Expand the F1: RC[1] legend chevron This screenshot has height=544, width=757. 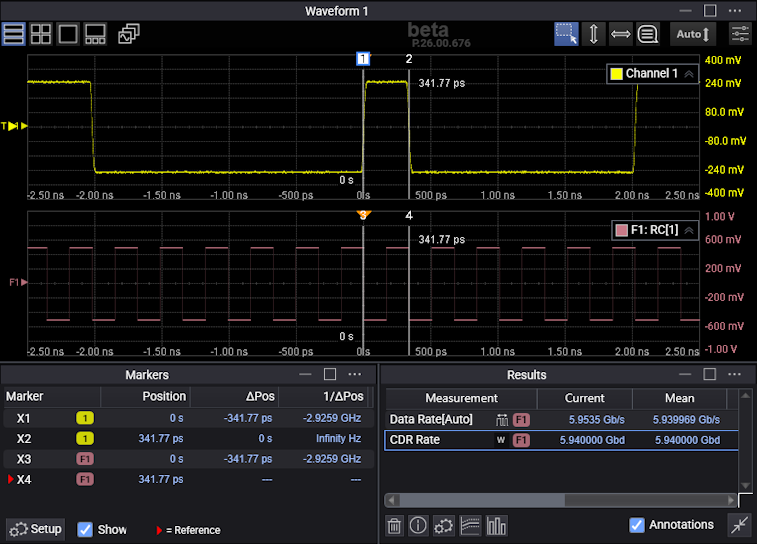click(x=689, y=231)
